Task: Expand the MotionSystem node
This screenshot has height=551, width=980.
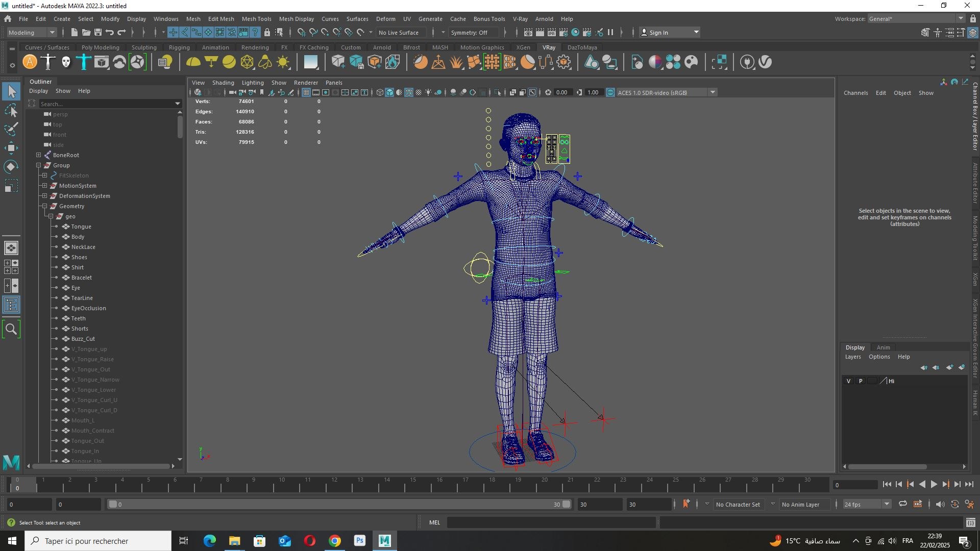Action: [x=45, y=186]
